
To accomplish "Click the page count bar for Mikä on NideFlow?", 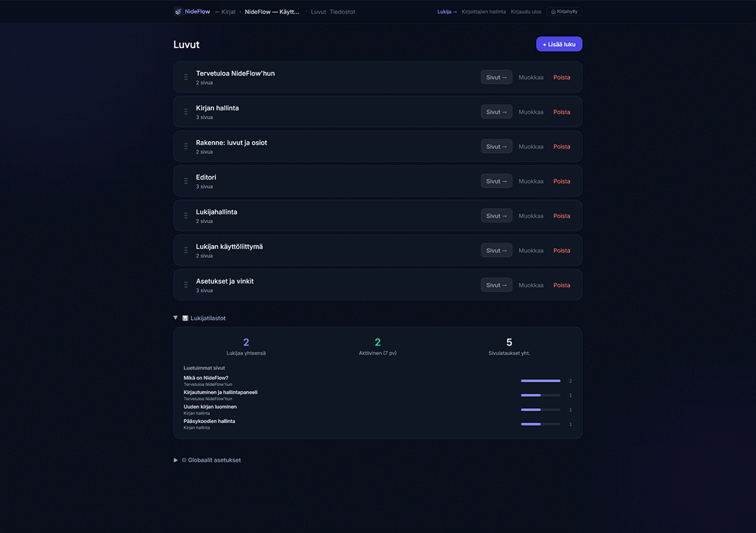I will (x=540, y=381).
